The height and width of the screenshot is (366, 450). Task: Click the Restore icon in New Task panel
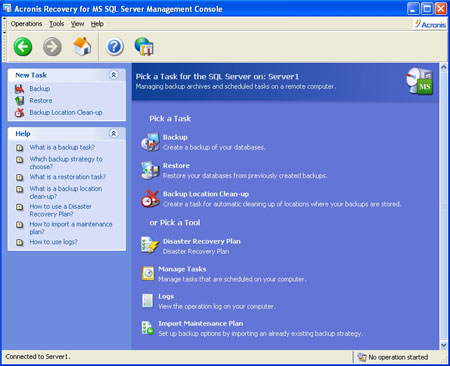pyautogui.click(x=19, y=101)
